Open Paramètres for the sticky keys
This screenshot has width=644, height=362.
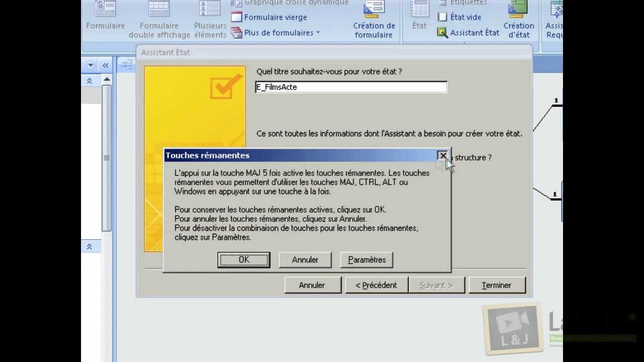point(367,260)
